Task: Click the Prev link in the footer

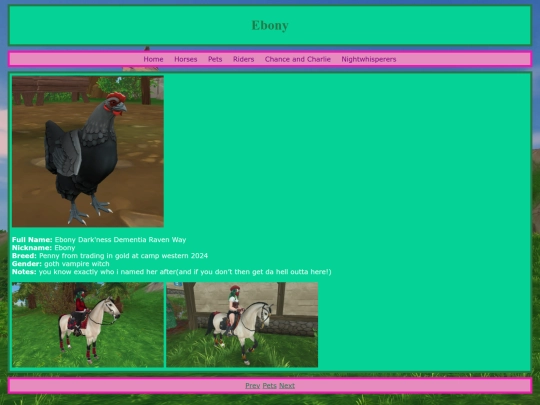Action: [x=252, y=386]
